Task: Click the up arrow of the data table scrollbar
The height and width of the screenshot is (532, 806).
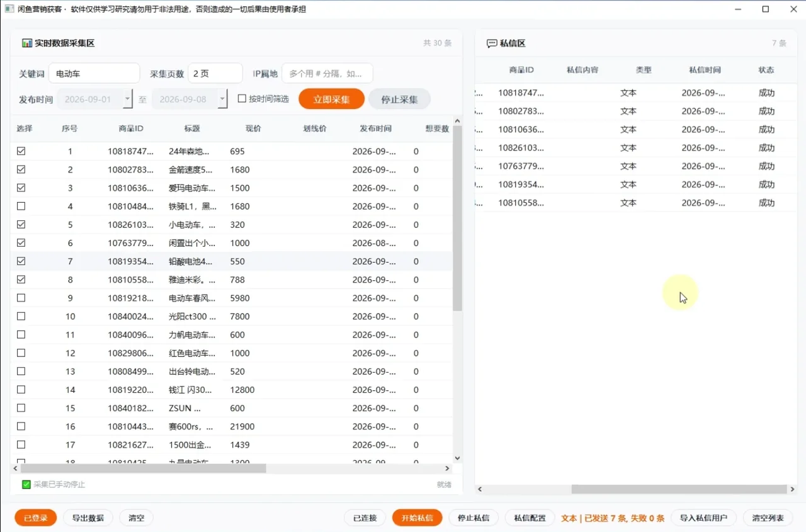Action: (x=457, y=120)
